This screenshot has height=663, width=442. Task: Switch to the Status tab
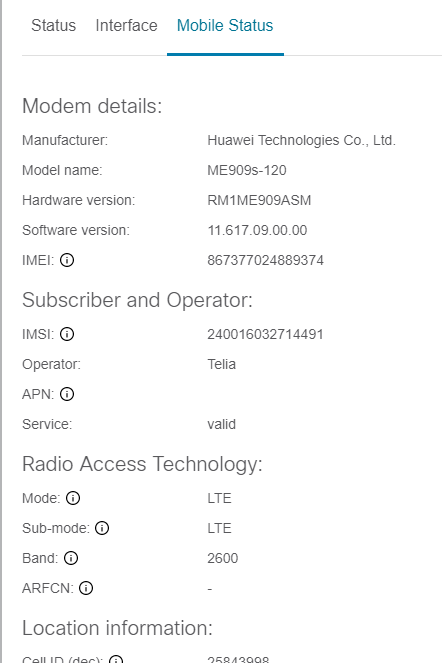54,25
